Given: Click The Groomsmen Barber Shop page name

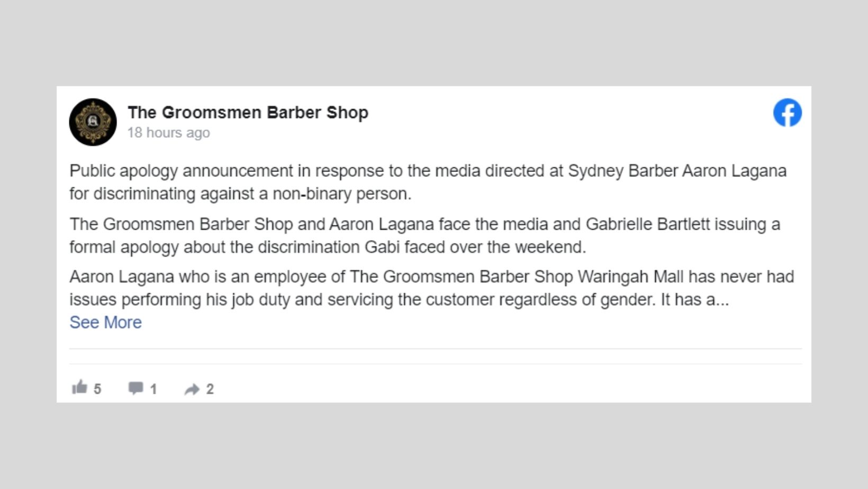Looking at the screenshot, I should (248, 112).
